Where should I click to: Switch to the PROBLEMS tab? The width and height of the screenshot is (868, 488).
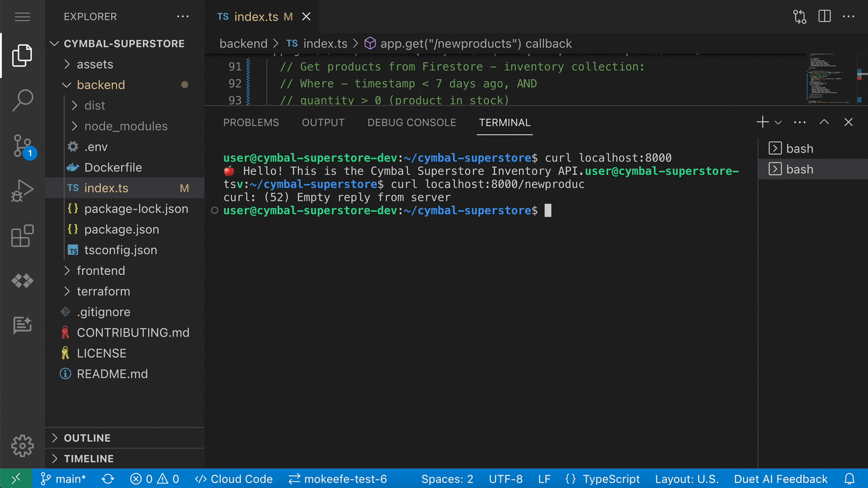(x=251, y=123)
